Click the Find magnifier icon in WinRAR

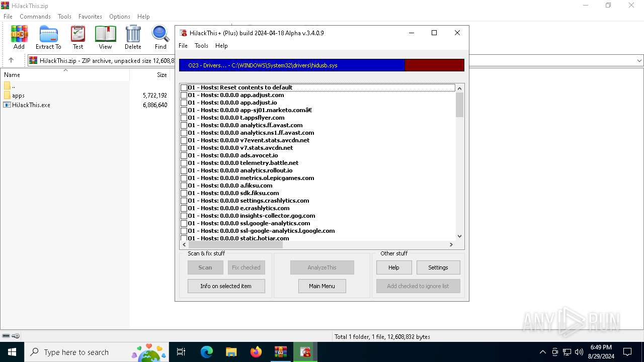tap(160, 37)
